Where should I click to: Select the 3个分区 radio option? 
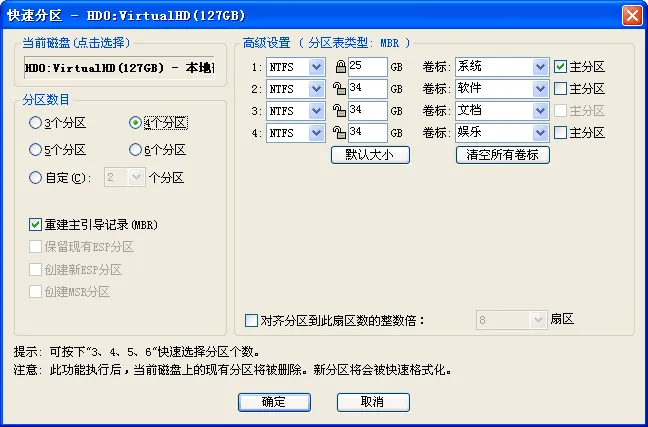pos(36,123)
